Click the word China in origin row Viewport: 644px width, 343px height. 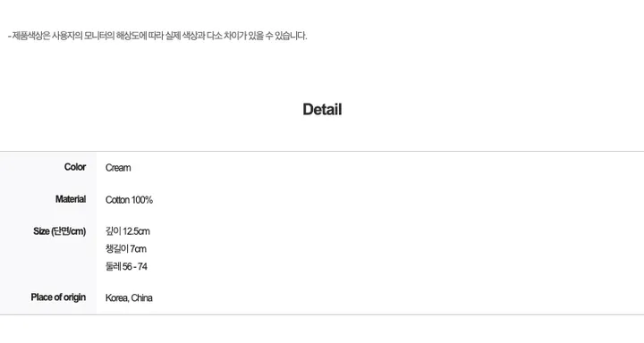pyautogui.click(x=141, y=297)
